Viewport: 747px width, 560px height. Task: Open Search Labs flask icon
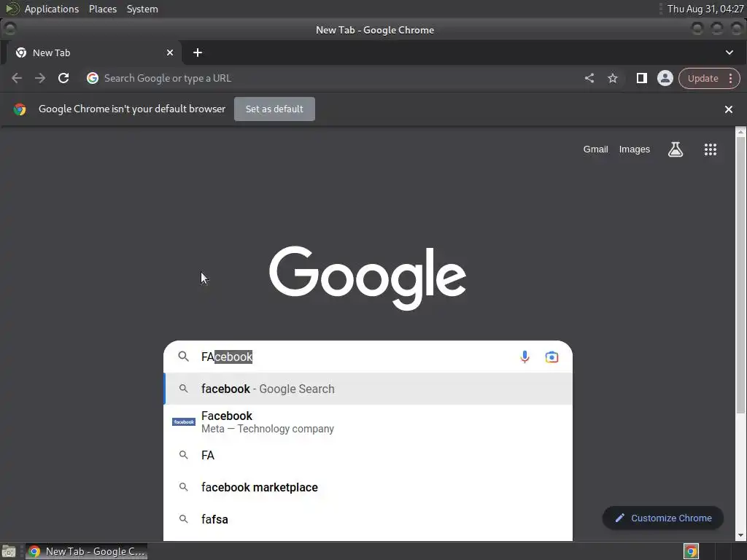click(x=675, y=149)
